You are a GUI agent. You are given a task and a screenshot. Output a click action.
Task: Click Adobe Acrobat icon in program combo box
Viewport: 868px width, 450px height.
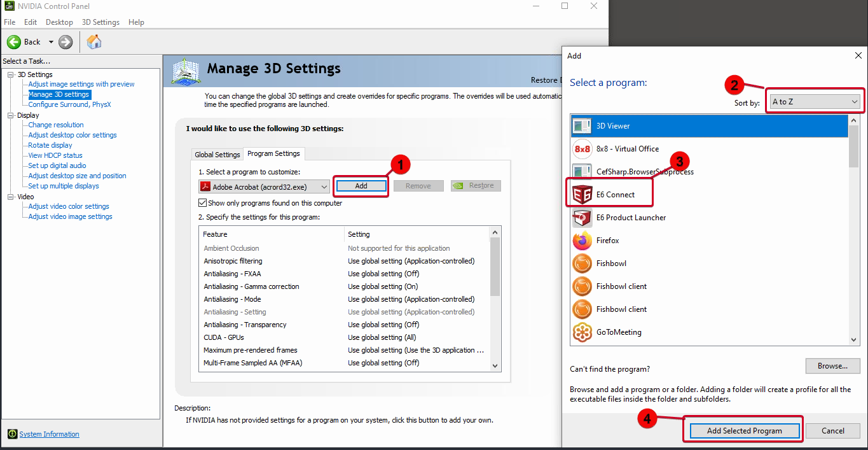coord(205,186)
